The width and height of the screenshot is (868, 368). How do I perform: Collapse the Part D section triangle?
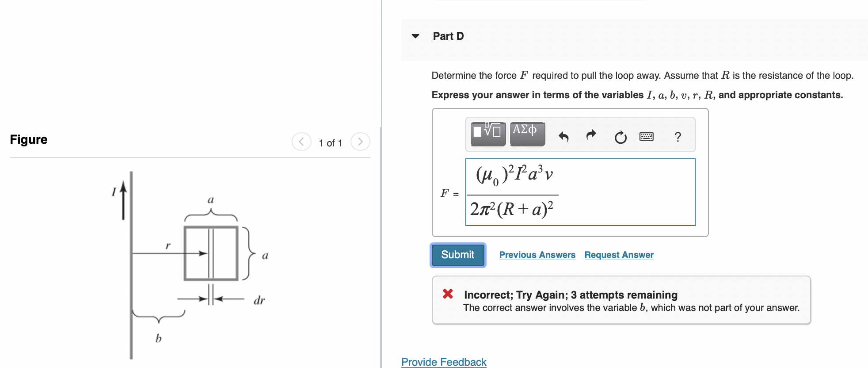point(415,36)
